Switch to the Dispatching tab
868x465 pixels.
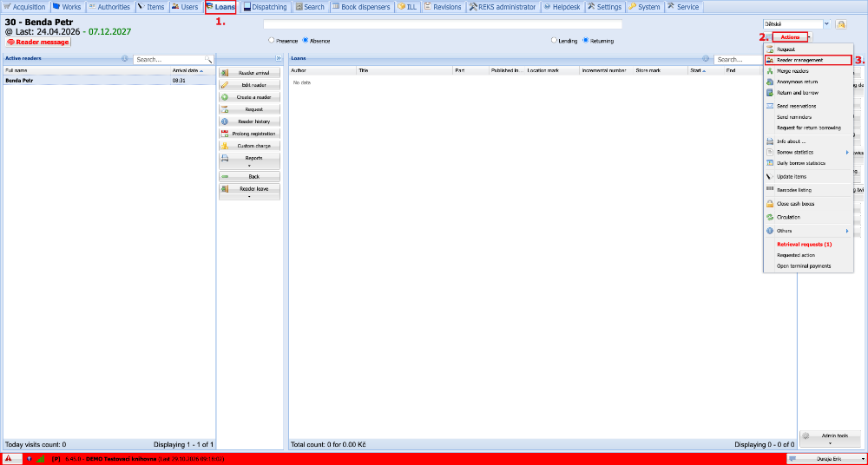pos(265,7)
